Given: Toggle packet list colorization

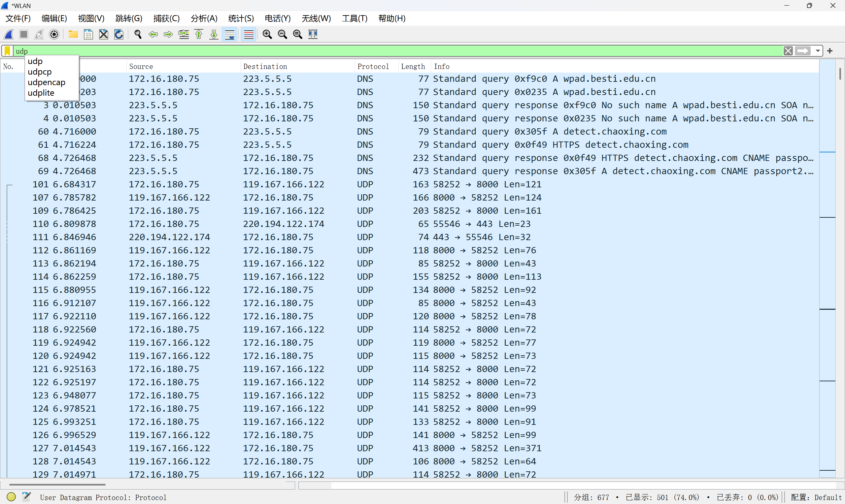Looking at the screenshot, I should pos(249,34).
